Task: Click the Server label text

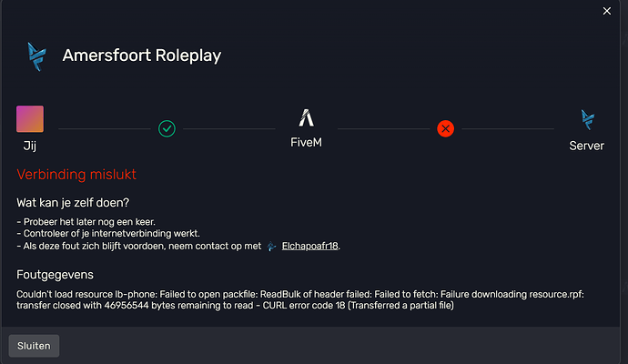Action: [x=587, y=146]
